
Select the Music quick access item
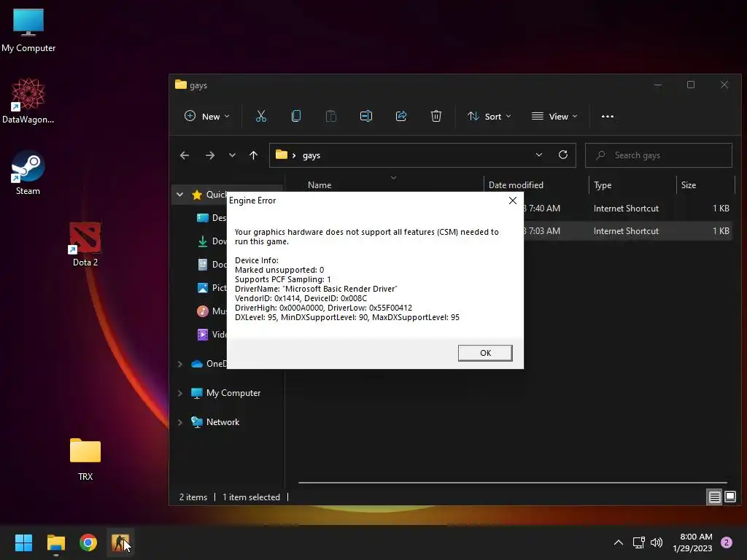click(212, 311)
